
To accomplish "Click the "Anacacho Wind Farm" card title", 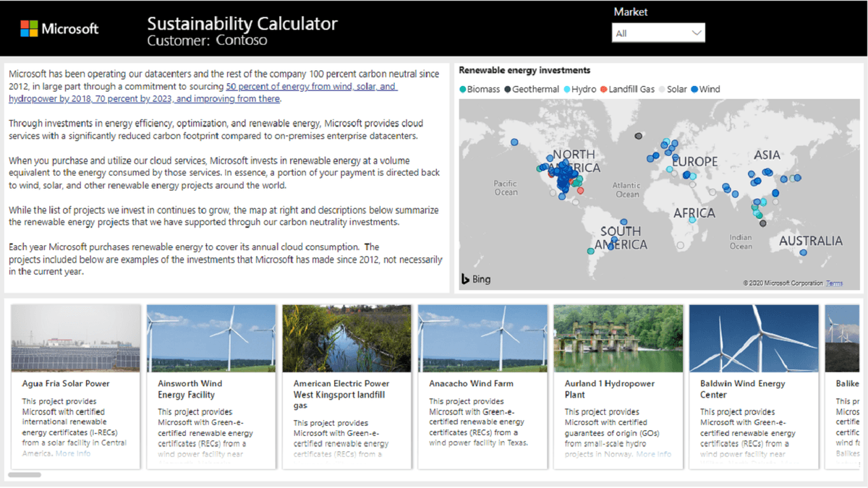I will pyautogui.click(x=471, y=384).
